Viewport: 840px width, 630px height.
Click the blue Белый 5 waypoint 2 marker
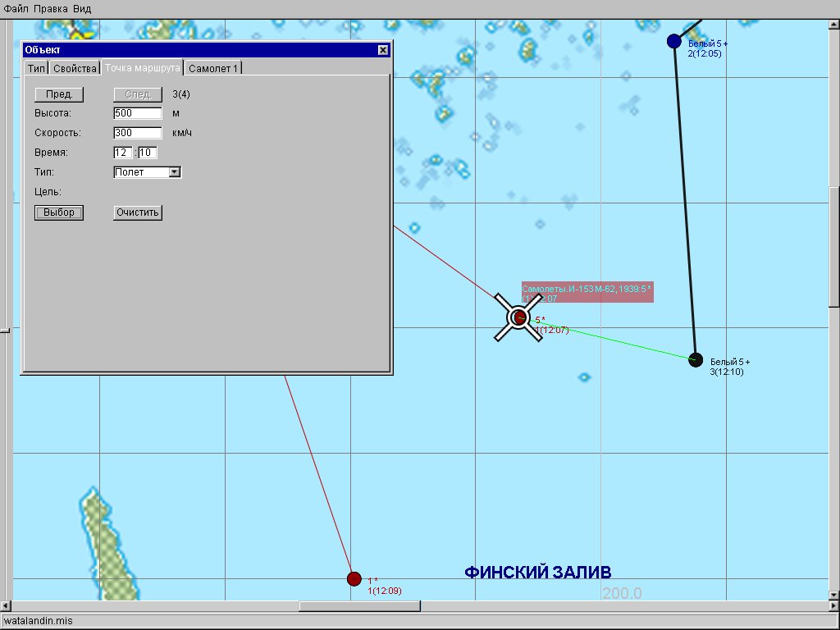674,41
